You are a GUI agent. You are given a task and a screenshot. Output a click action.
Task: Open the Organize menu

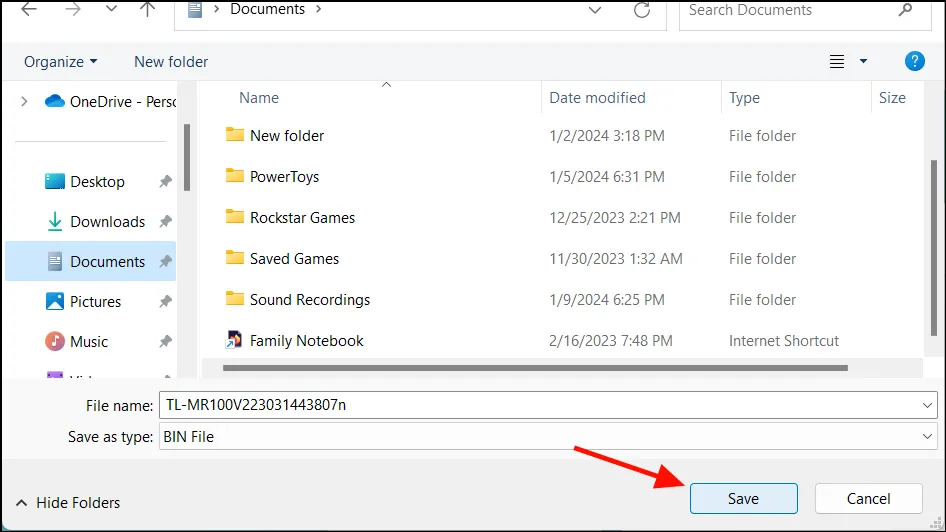60,62
